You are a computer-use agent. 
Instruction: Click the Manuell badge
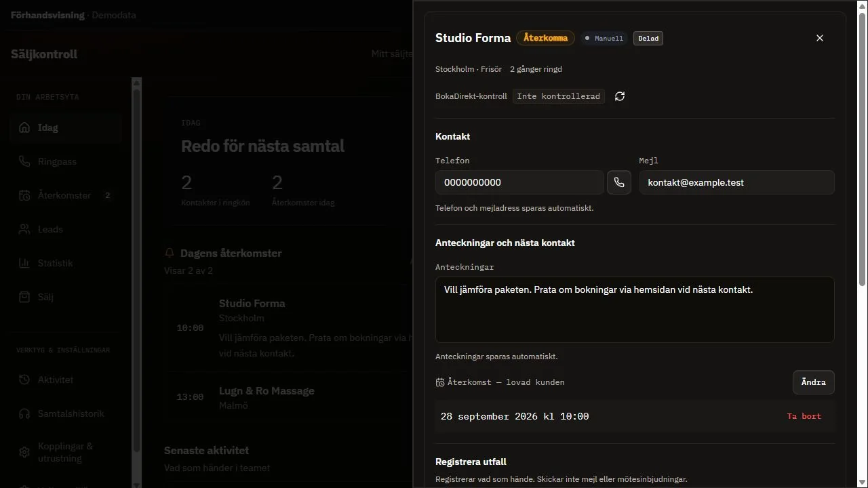click(604, 38)
